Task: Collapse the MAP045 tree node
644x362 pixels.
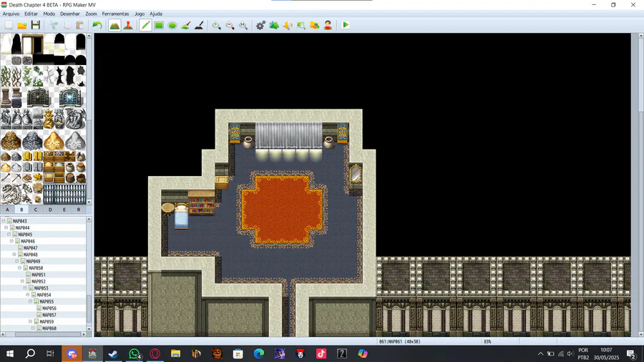Action: coord(9,235)
